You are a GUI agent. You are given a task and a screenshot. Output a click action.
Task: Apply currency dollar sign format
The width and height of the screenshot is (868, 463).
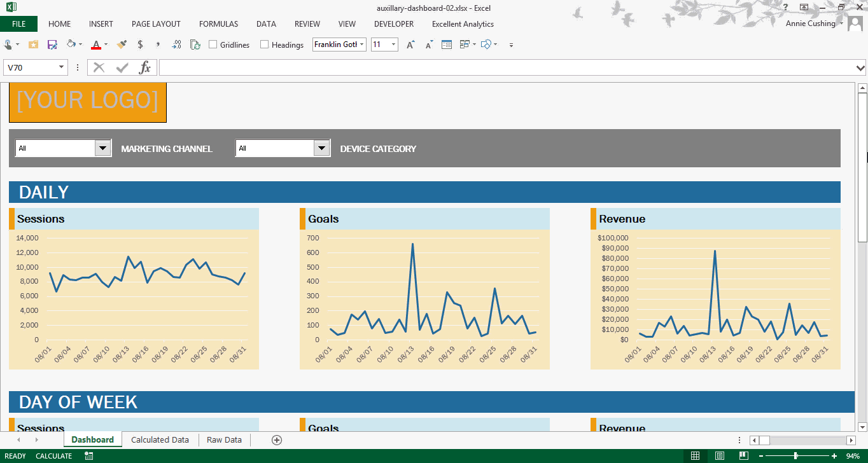coord(140,45)
